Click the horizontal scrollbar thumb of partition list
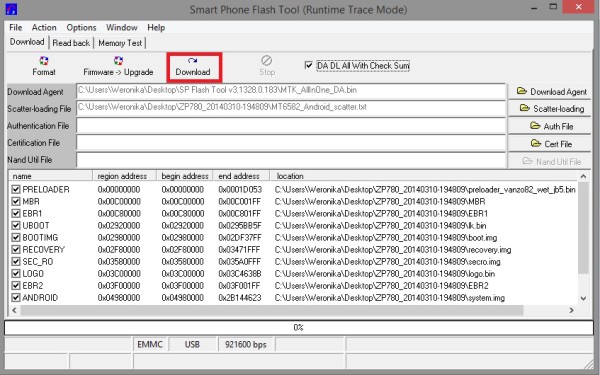 [x=271, y=310]
